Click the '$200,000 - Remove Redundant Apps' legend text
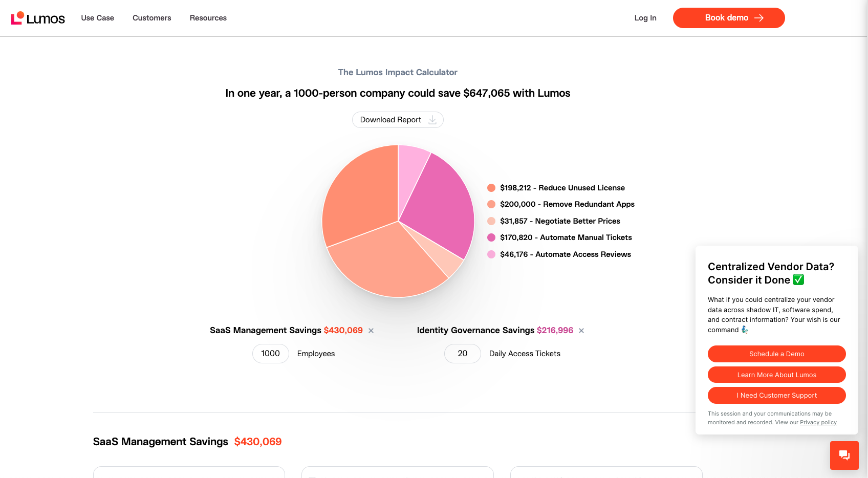The width and height of the screenshot is (868, 478). (567, 204)
